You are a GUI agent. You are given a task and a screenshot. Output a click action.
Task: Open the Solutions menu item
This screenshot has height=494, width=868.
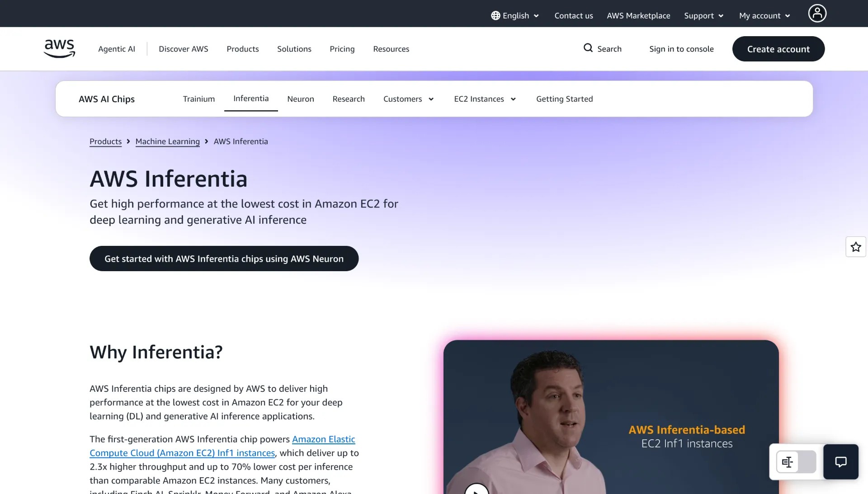(x=294, y=49)
